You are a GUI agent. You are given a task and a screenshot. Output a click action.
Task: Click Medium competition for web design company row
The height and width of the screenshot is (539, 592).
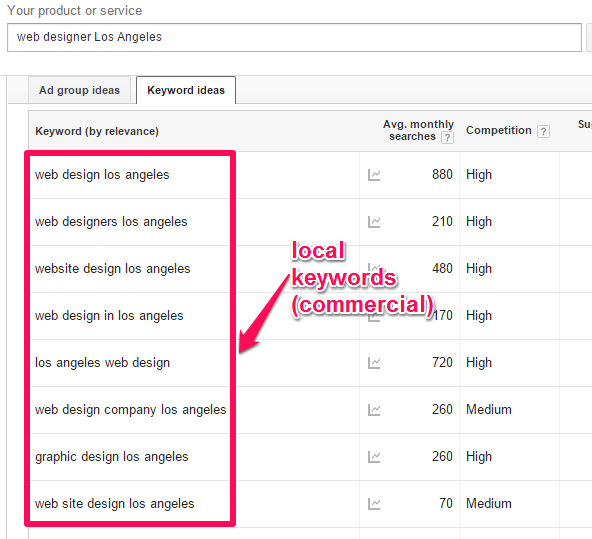(x=489, y=410)
